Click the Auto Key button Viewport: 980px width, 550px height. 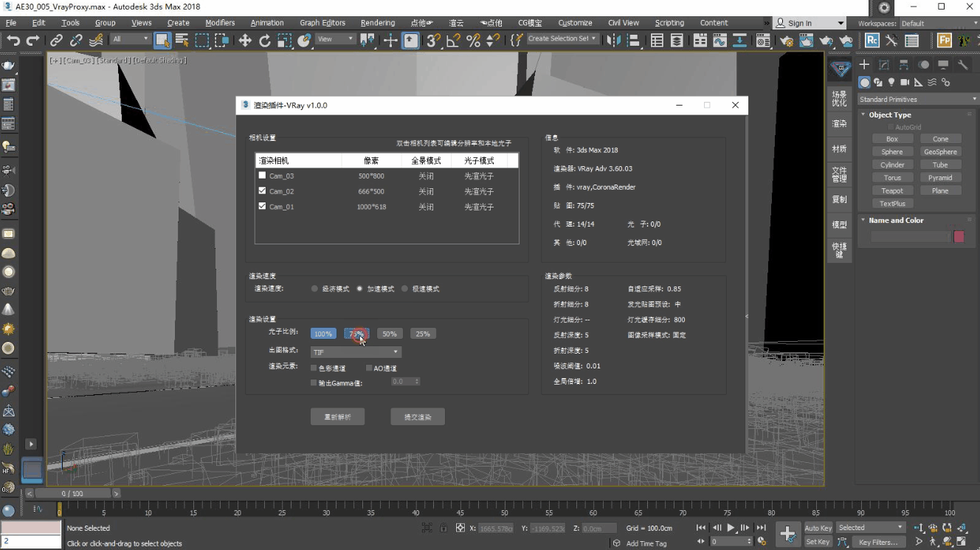coord(818,528)
